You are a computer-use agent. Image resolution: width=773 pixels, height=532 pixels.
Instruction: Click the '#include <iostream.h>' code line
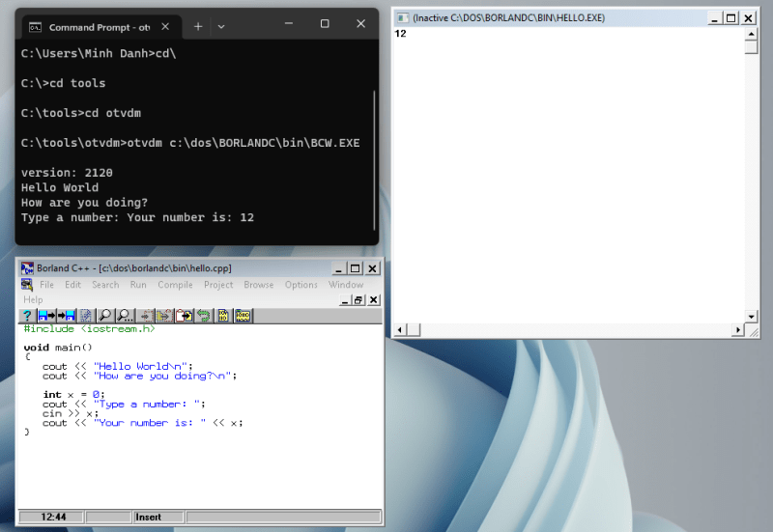(89, 328)
